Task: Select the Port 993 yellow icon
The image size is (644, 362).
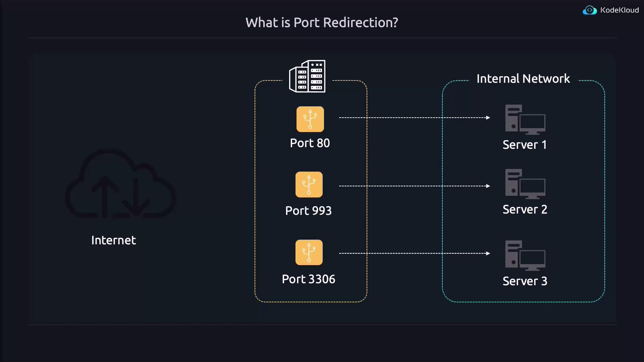Action: point(309,185)
